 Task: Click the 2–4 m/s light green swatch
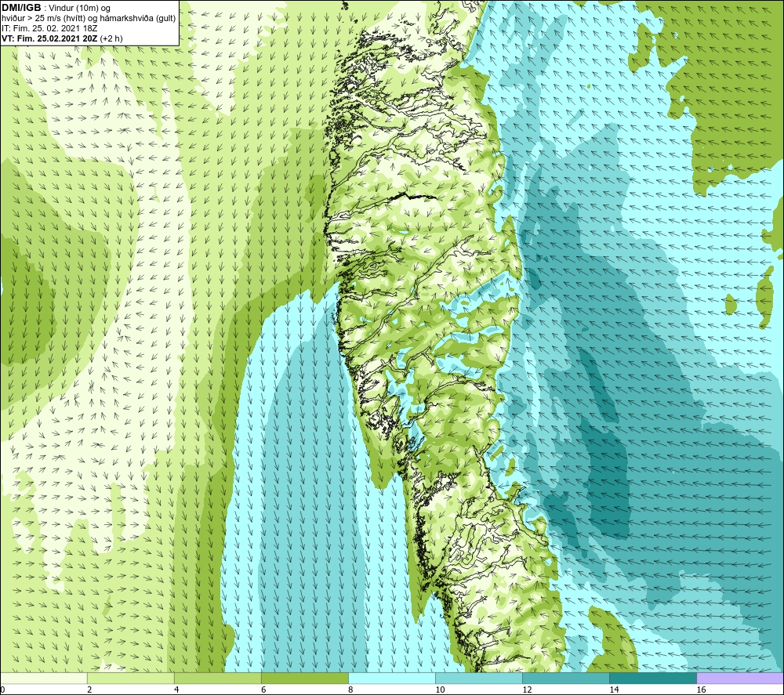click(130, 678)
